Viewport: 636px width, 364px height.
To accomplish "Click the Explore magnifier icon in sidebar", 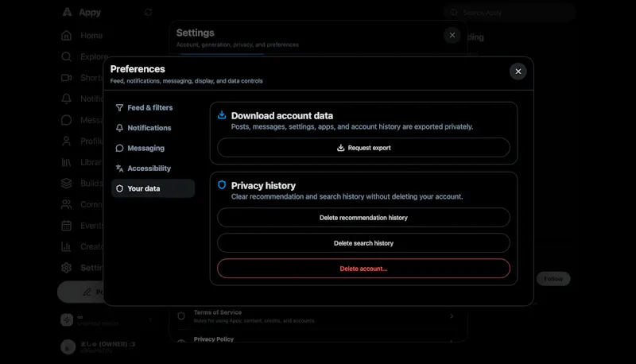I will (x=67, y=56).
